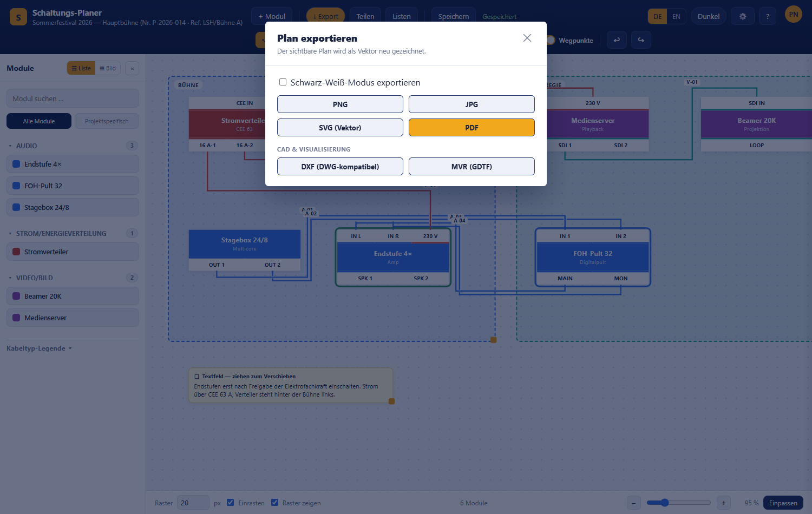The image size is (812, 514).
Task: Open the help question mark
Action: point(768,16)
